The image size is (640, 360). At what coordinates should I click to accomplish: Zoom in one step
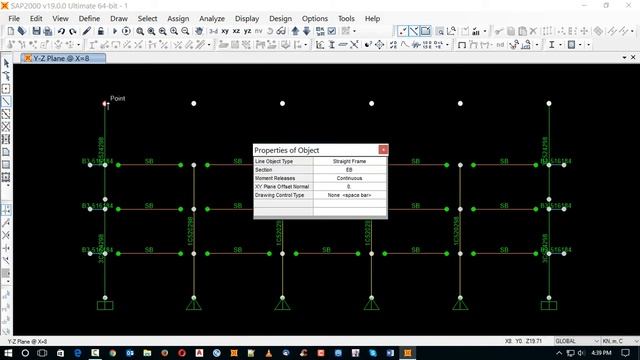pos(174,31)
